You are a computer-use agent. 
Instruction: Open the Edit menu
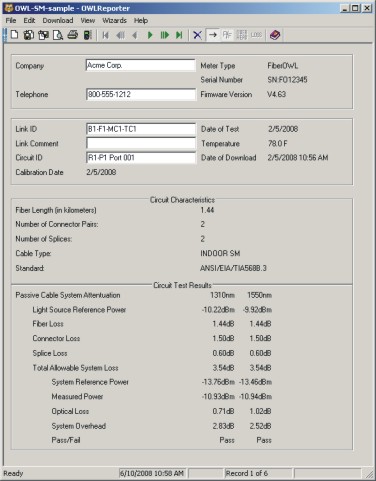tap(29, 21)
